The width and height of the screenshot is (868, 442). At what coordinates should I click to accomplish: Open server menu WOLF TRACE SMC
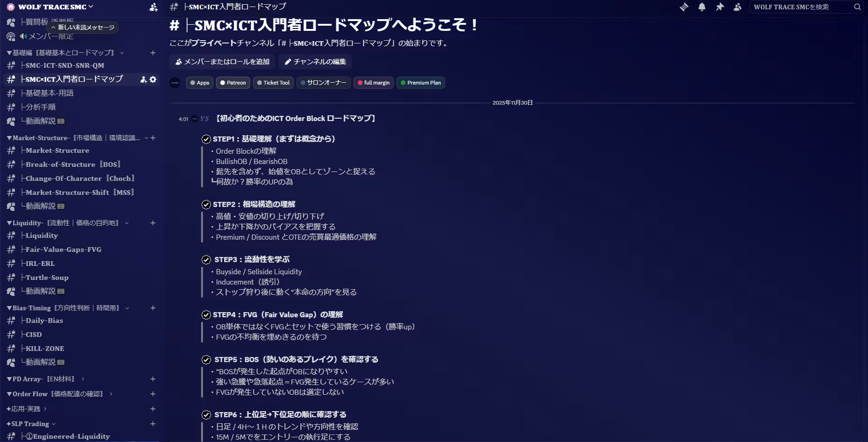56,7
